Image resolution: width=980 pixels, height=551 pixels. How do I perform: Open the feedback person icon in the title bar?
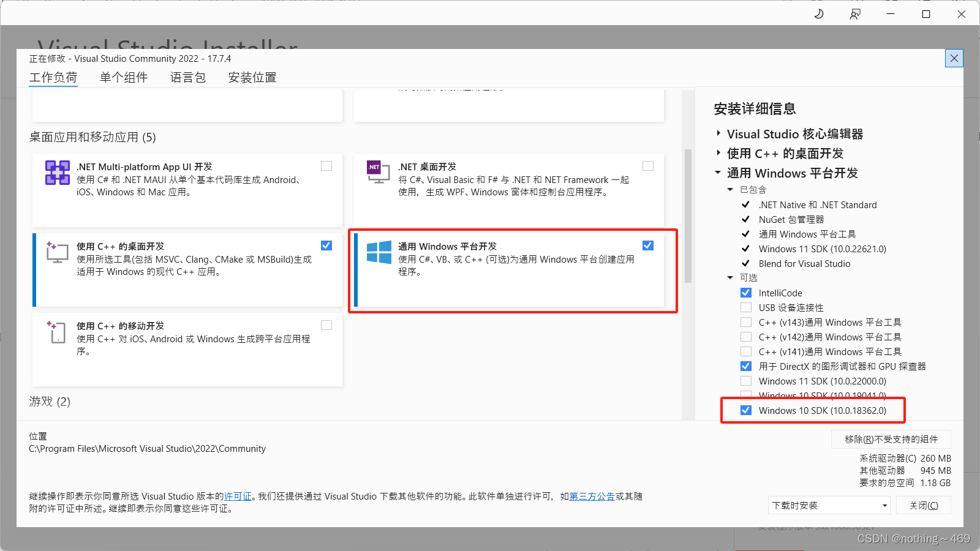854,13
